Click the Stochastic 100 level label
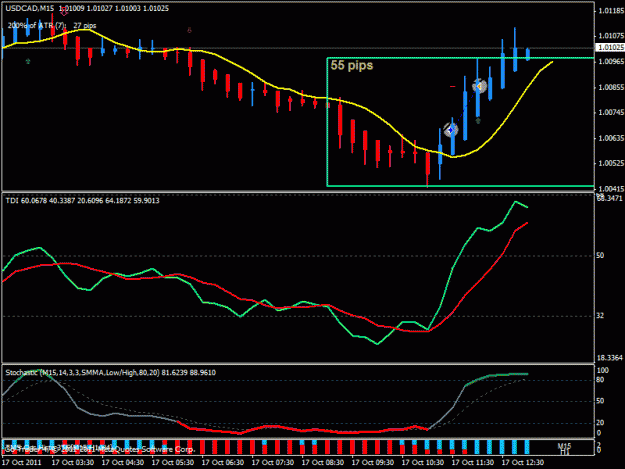 tap(603, 370)
